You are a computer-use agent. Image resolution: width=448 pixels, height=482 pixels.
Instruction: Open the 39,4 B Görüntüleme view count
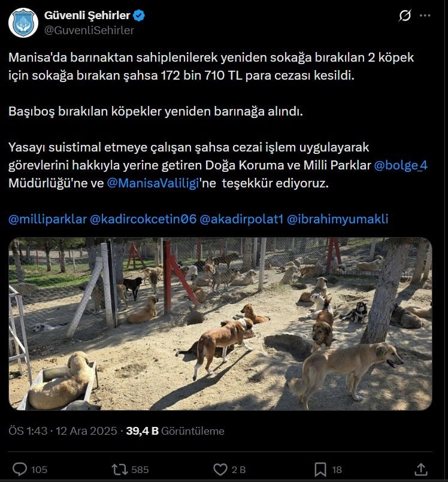pyautogui.click(x=175, y=431)
